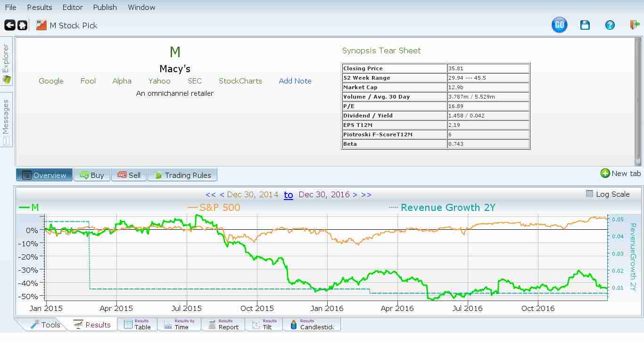Open the Fool link

click(88, 81)
